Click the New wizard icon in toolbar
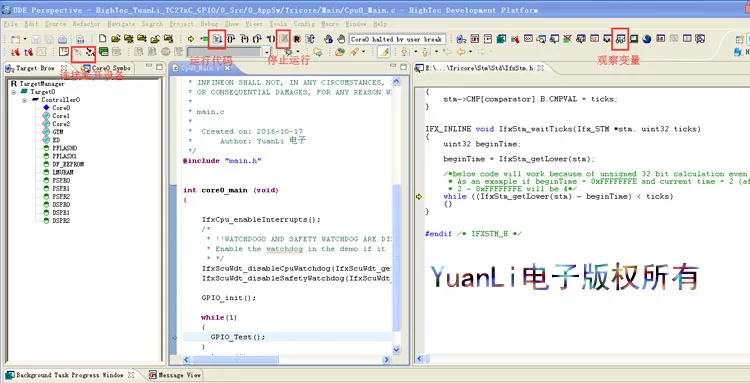This screenshot has height=383, width=750. click(x=15, y=39)
